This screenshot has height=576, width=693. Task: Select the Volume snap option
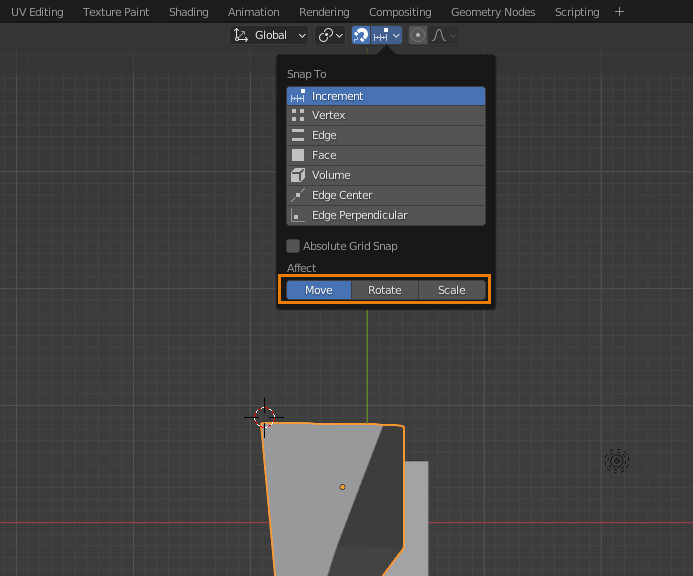tap(385, 176)
